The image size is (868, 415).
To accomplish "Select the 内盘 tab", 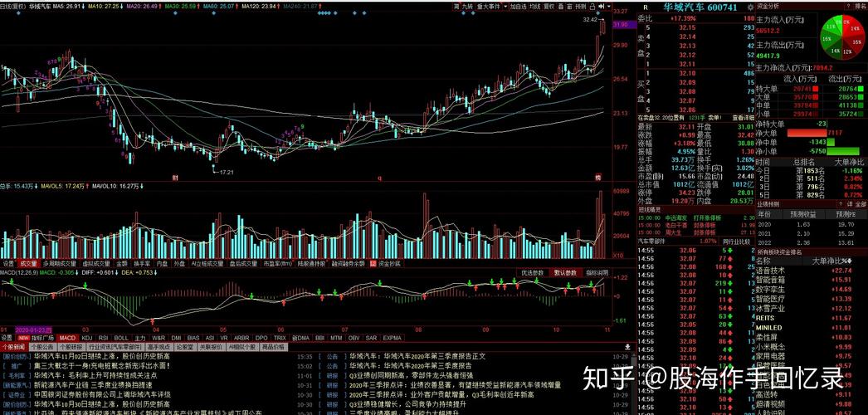I will [x=162, y=264].
